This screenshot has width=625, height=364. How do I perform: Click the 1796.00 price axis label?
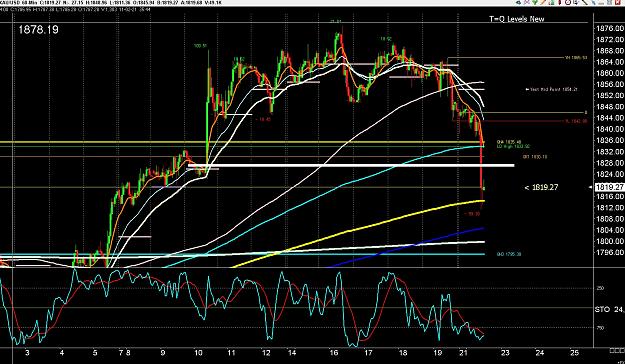click(x=609, y=252)
